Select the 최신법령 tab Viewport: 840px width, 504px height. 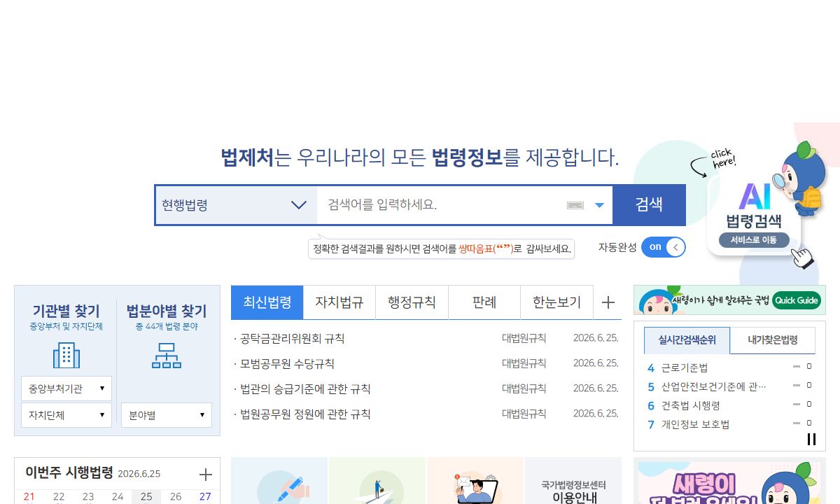point(267,302)
